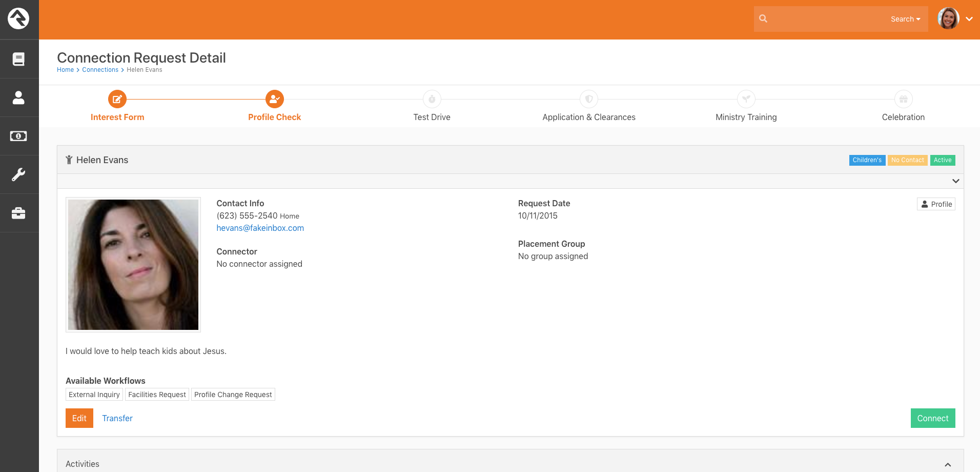Click the Interest Form label
Screen dimensions: 980x472
coord(117,117)
